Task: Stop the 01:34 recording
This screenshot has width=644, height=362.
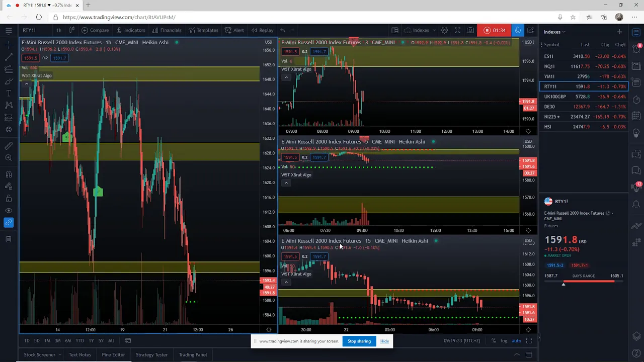Action: click(x=494, y=30)
